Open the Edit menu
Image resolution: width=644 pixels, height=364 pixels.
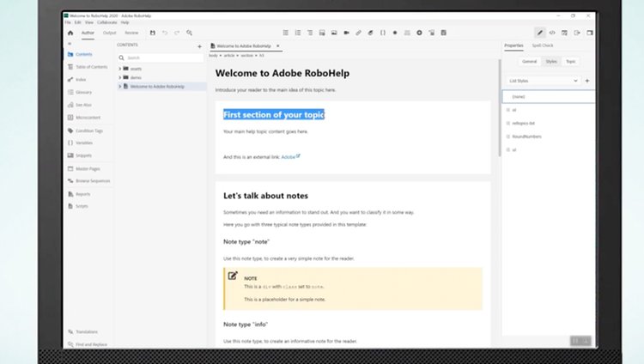point(77,22)
